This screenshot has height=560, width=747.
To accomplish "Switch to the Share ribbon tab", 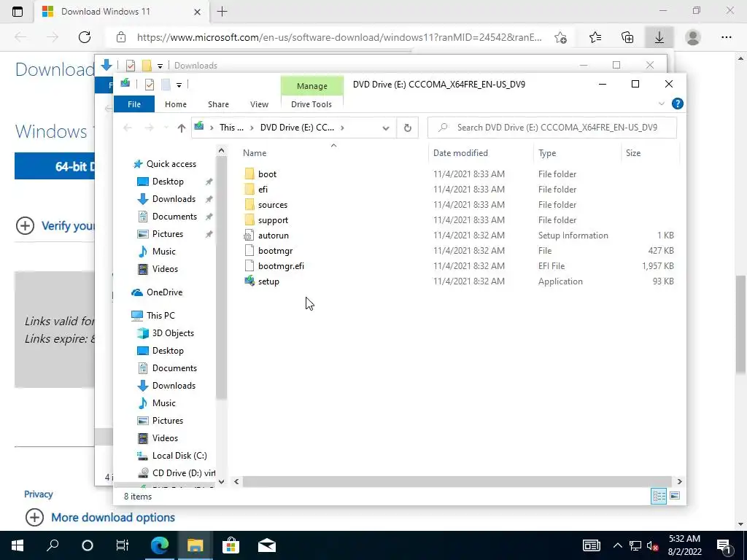I will 218,104.
